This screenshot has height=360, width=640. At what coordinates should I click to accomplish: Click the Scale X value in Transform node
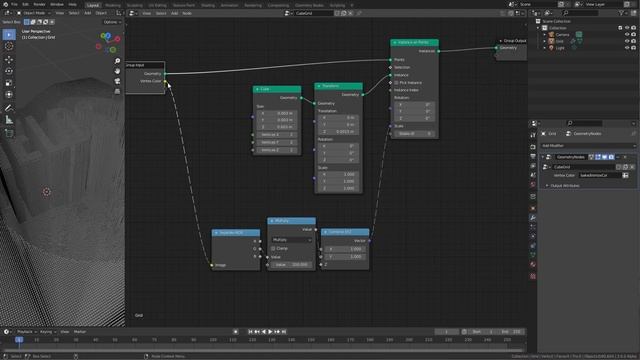(x=338, y=174)
